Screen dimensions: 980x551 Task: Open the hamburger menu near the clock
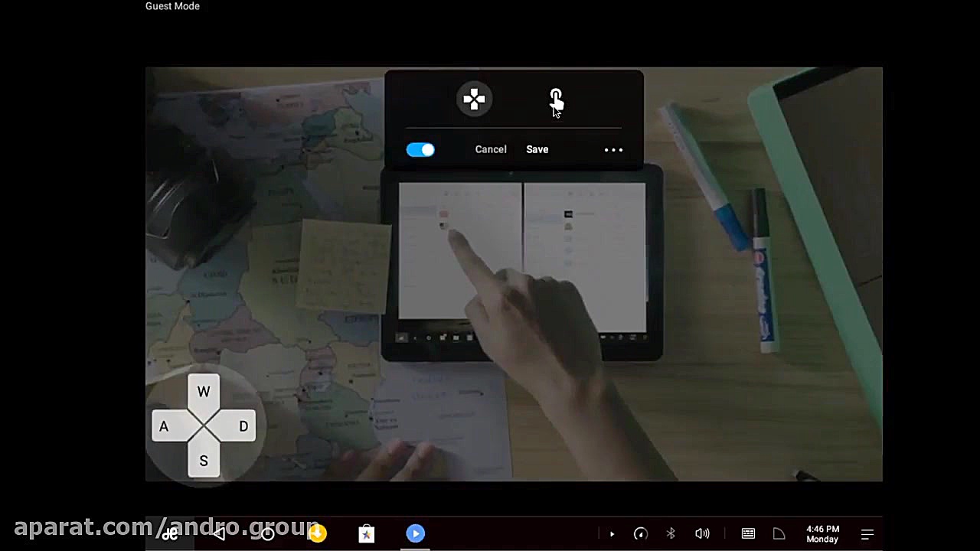867,533
